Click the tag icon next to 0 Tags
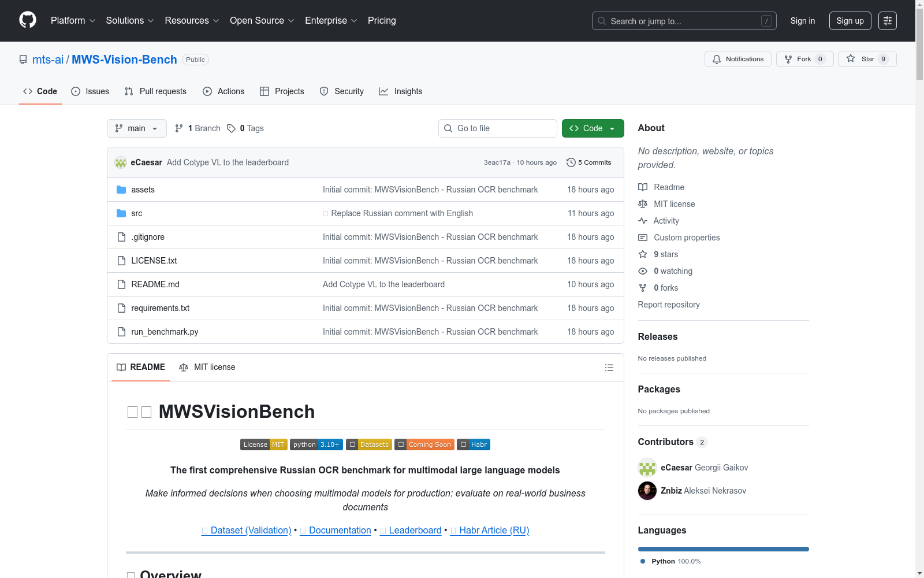924x578 pixels. [x=231, y=128]
